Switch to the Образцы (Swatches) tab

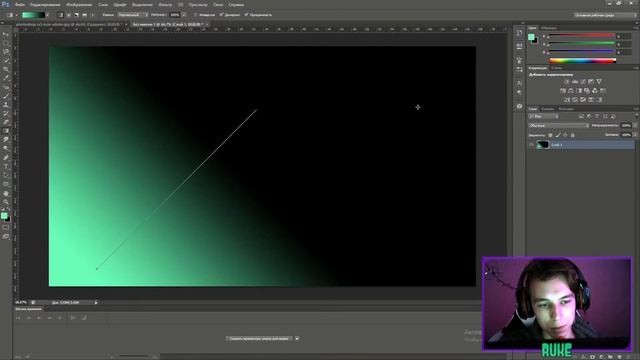click(549, 28)
